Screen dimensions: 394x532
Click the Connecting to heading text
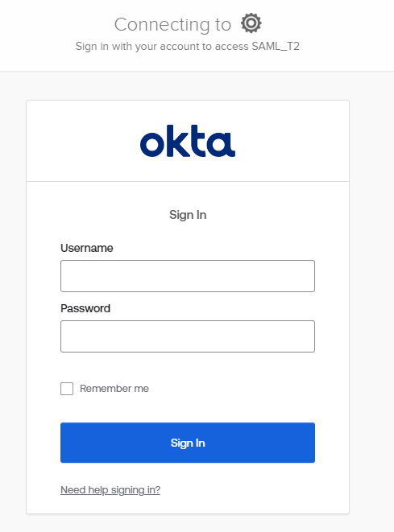pyautogui.click(x=172, y=24)
